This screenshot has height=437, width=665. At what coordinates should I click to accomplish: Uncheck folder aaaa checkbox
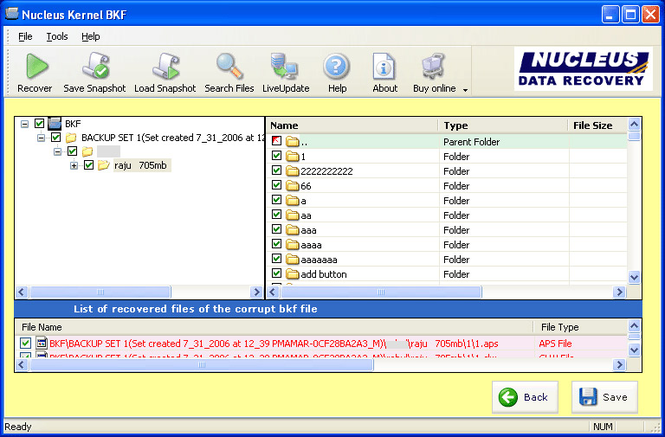277,244
